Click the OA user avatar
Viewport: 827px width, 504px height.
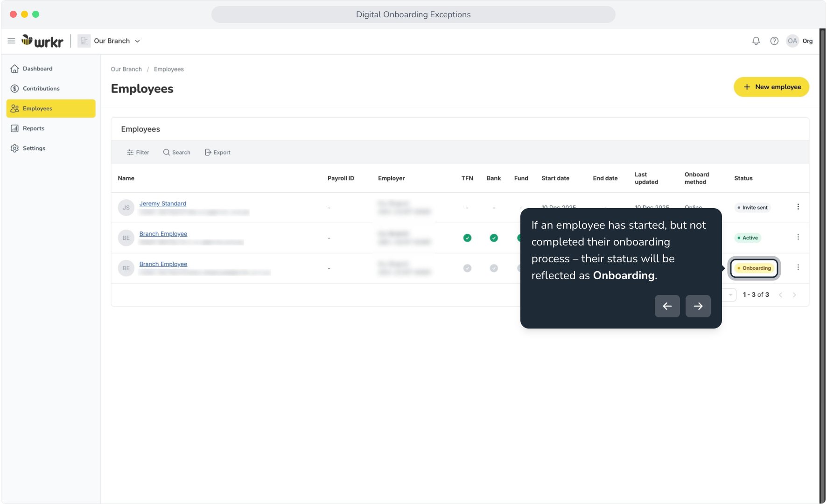(x=792, y=41)
